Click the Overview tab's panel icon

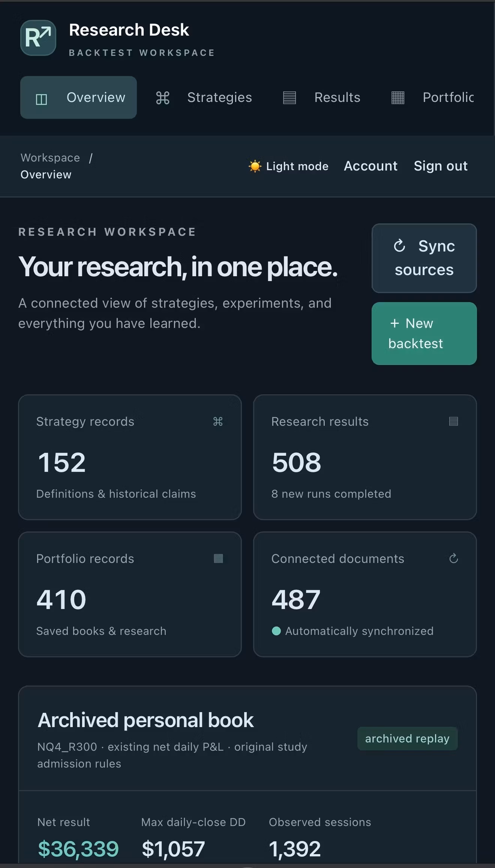coord(41,99)
